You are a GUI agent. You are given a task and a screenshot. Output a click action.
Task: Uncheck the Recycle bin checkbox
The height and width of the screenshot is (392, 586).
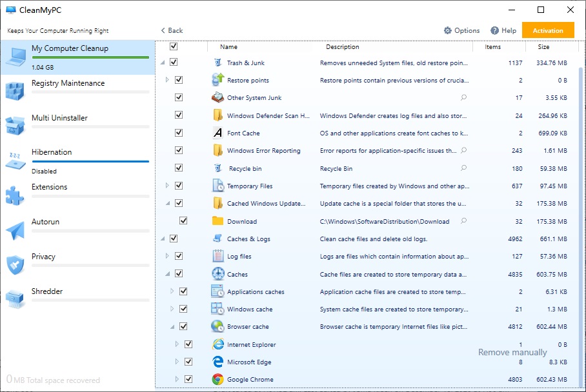(179, 168)
